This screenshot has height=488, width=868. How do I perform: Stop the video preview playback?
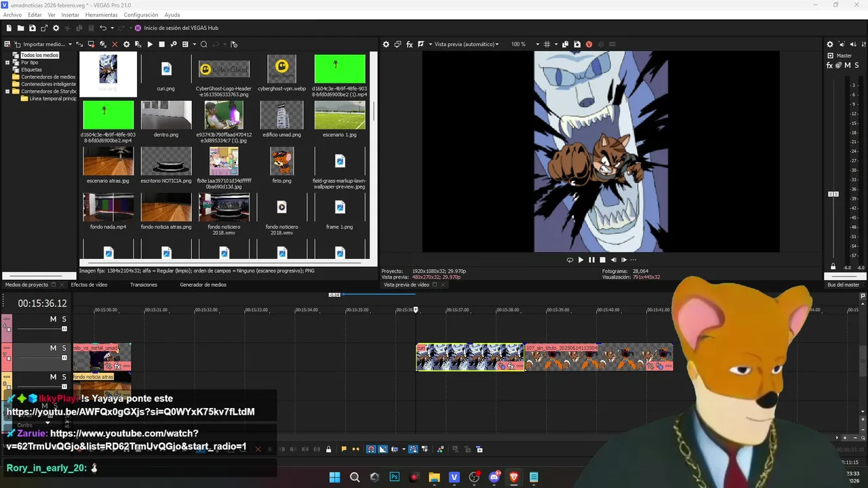[602, 260]
